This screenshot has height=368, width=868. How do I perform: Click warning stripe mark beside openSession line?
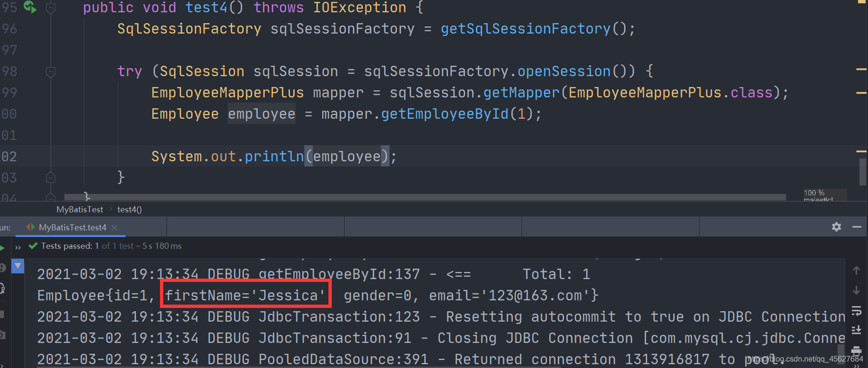pyautogui.click(x=861, y=70)
